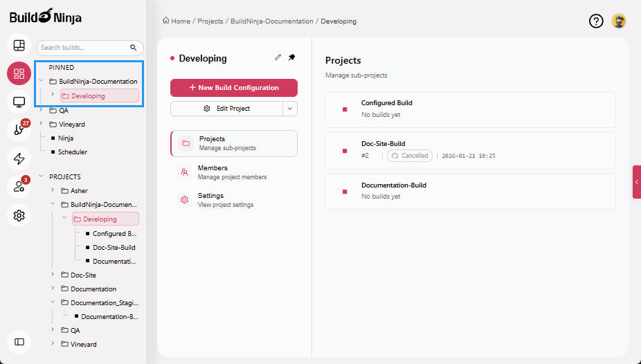Open the Configured Build card

coord(470,110)
